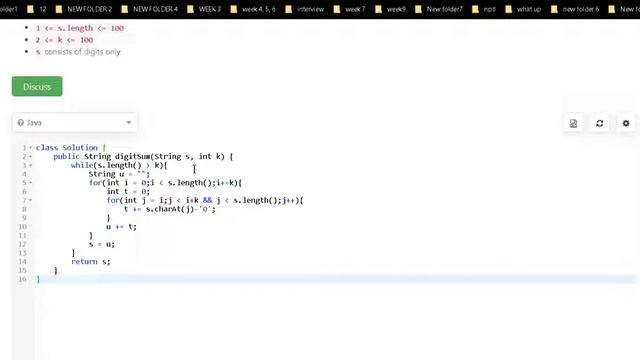Collapse the inner for loop fold arrow on line 7

coord(31,200)
